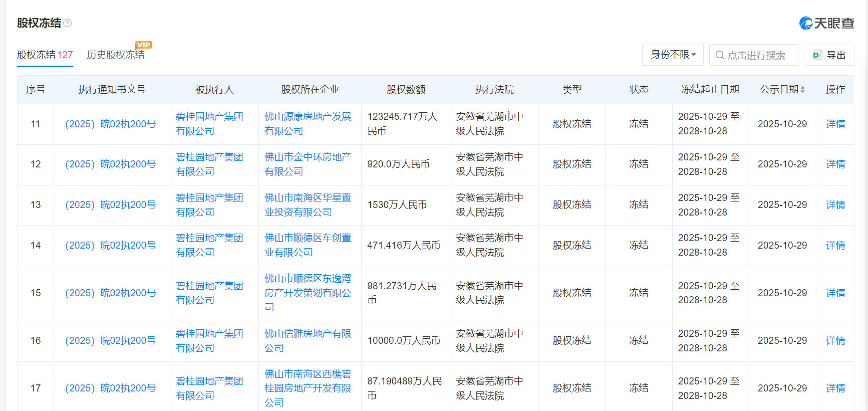
Task: Click 公示日期 2025-10-29 in row 13
Action: coord(782,205)
